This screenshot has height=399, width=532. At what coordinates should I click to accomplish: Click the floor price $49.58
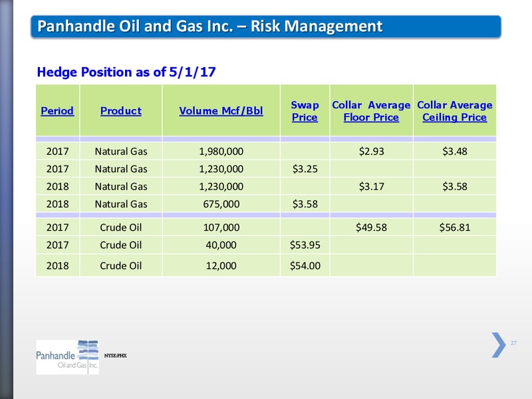(x=371, y=227)
